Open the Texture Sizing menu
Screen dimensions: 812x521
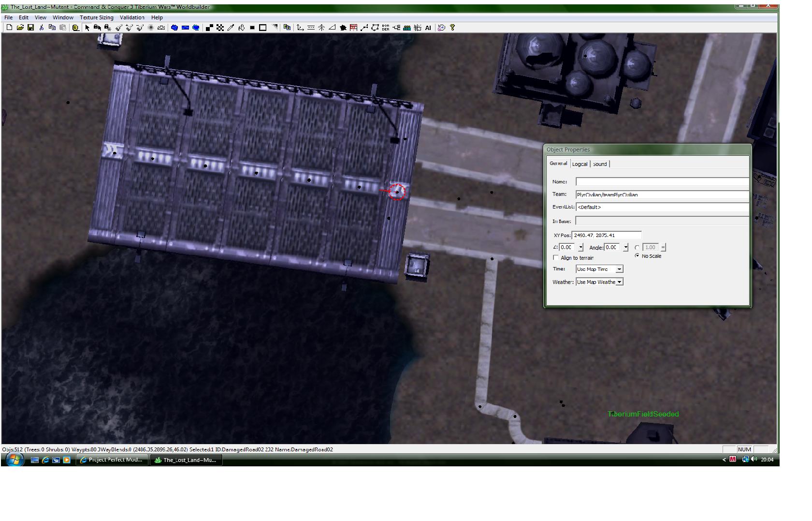97,17
